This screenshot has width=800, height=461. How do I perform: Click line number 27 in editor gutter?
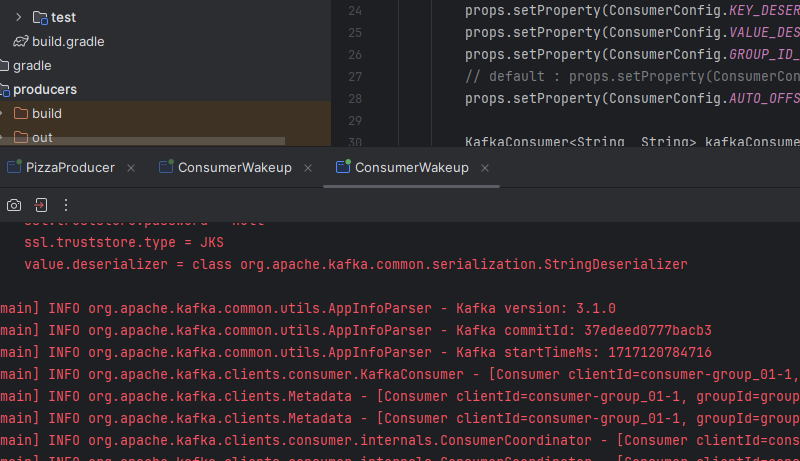(355, 76)
